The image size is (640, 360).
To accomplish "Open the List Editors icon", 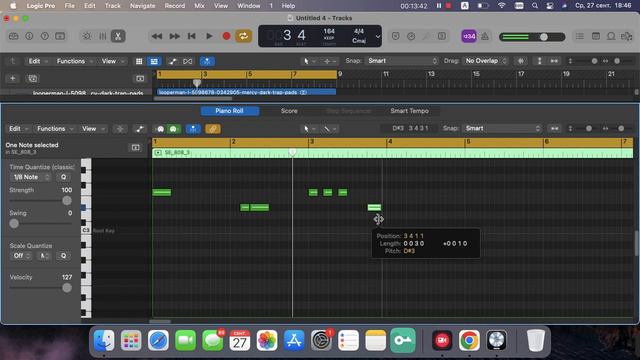I will pyautogui.click(x=580, y=36).
